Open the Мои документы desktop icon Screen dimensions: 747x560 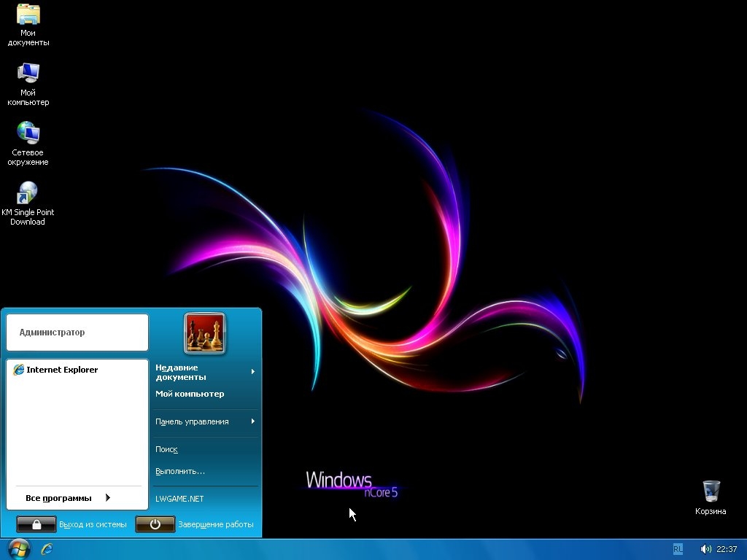[x=28, y=16]
